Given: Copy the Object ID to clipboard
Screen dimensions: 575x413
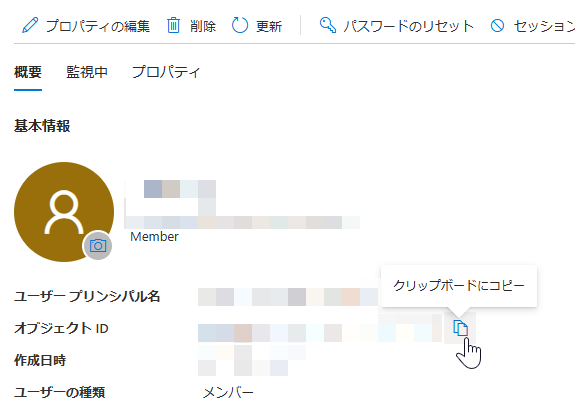Looking at the screenshot, I should pyautogui.click(x=460, y=328).
